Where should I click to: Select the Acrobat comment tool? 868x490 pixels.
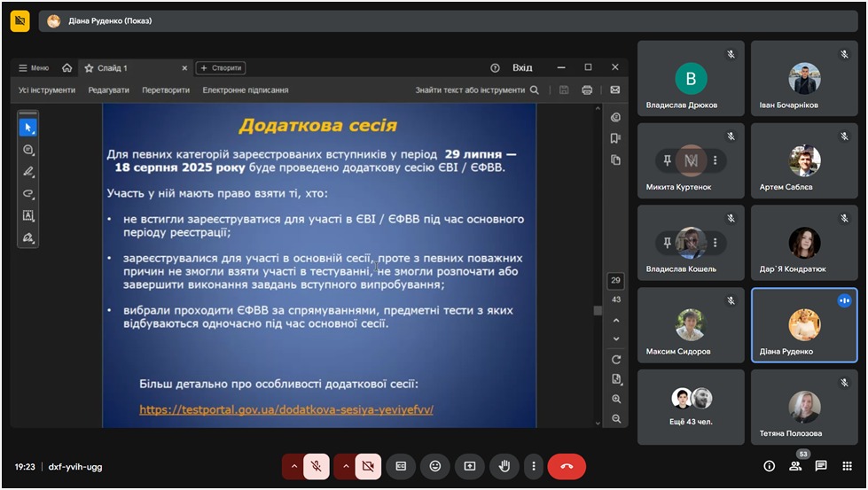pyautogui.click(x=28, y=150)
